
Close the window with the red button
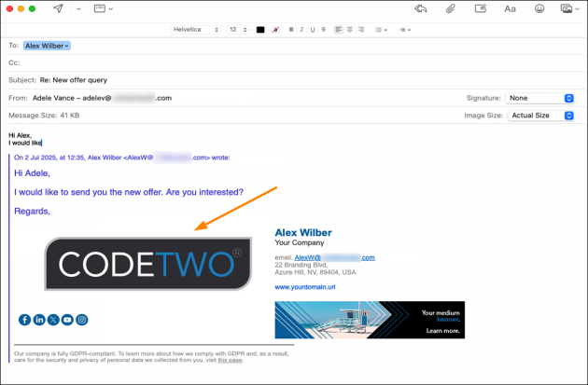pyautogui.click(x=9, y=8)
